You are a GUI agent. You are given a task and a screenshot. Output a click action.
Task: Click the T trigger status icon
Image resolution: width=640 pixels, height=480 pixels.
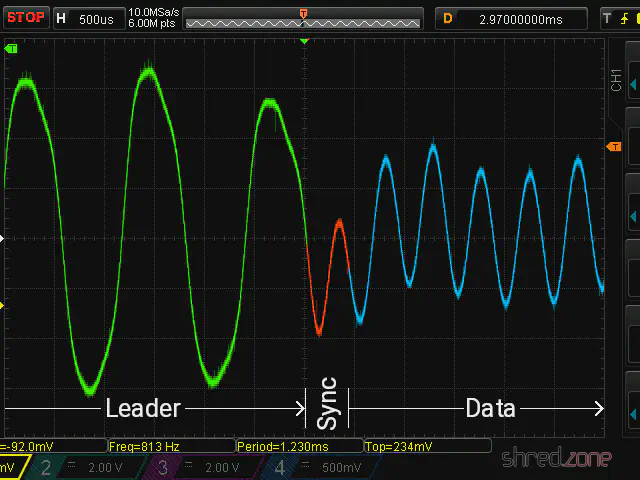coord(607,18)
